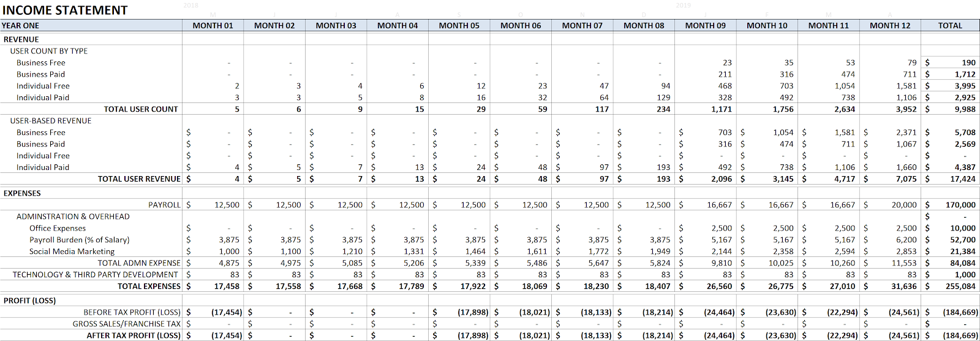This screenshot has height=341, width=980.
Task: Click the Social Media Marketing label
Action: click(x=72, y=251)
